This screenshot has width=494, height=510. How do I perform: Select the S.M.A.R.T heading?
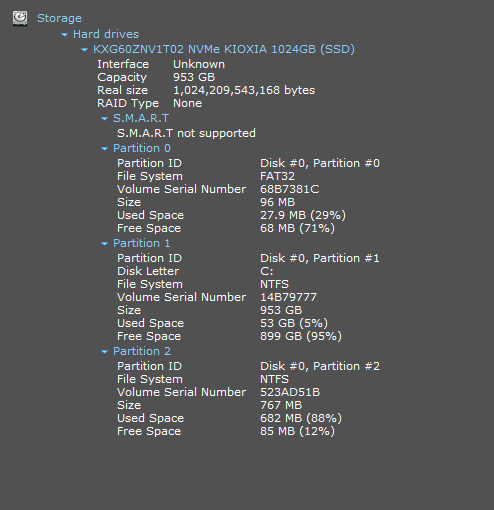tap(141, 118)
